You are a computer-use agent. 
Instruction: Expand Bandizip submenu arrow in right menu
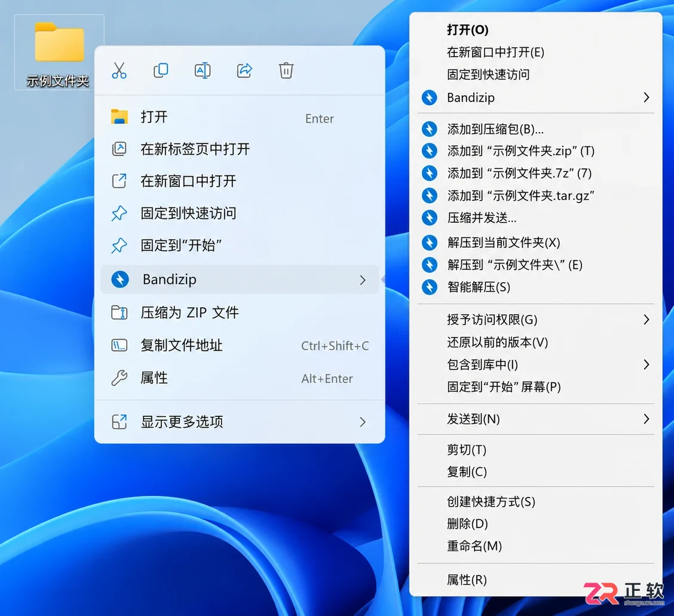coord(646,97)
